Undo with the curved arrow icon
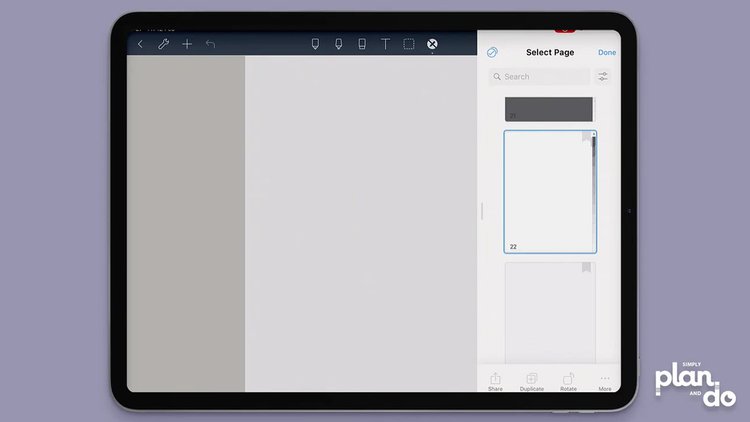750x422 pixels. point(210,44)
